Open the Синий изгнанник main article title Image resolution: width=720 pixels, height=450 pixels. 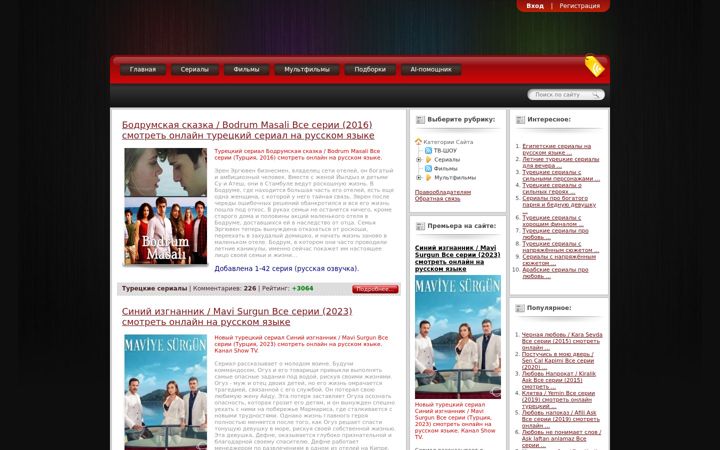tap(237, 316)
